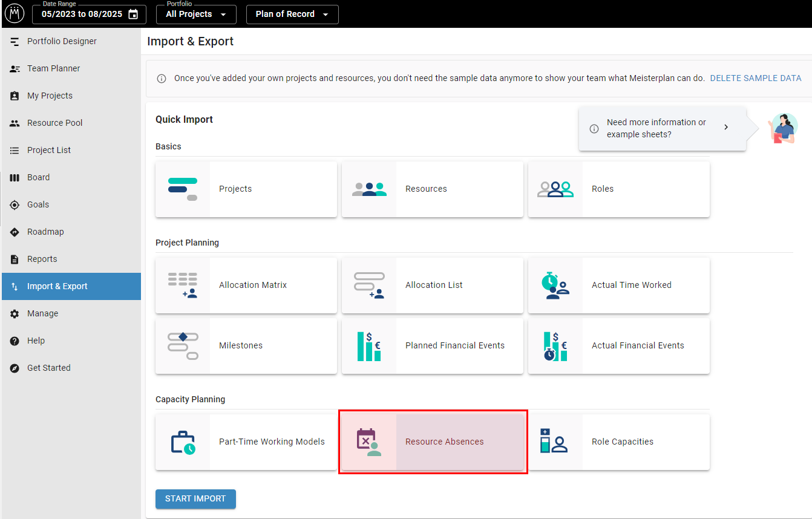Choose Actual Financial Events label
Image resolution: width=812 pixels, height=519 pixels.
[x=638, y=346]
